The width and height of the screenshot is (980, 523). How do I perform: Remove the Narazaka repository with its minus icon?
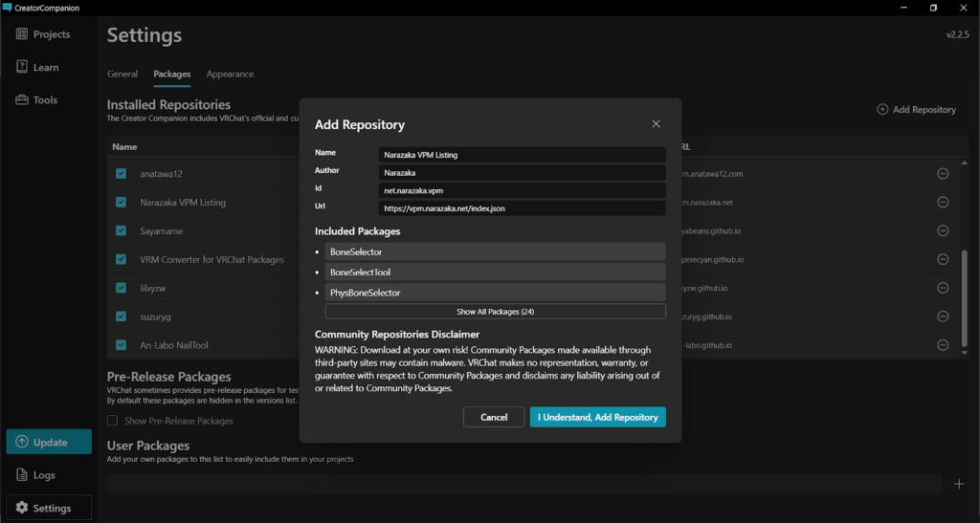tap(943, 202)
